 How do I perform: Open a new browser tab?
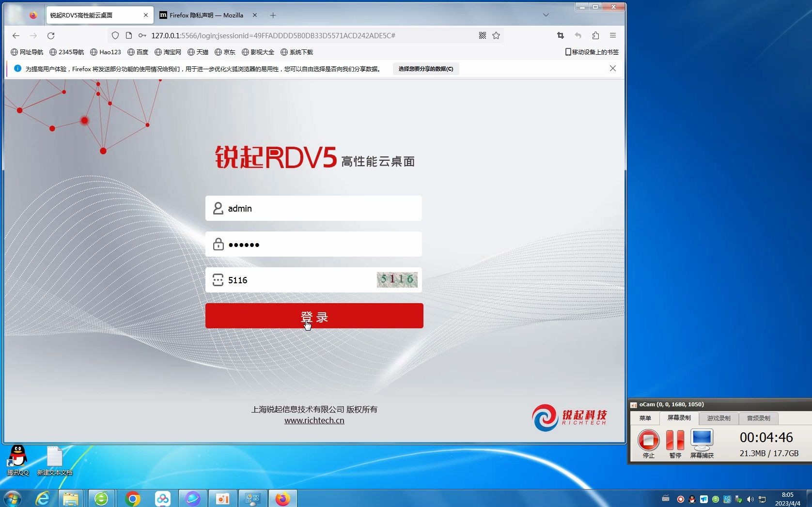click(273, 15)
